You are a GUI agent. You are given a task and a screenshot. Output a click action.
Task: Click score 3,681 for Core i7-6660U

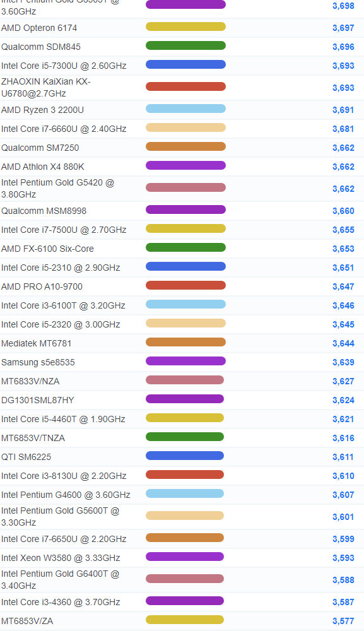343,129
